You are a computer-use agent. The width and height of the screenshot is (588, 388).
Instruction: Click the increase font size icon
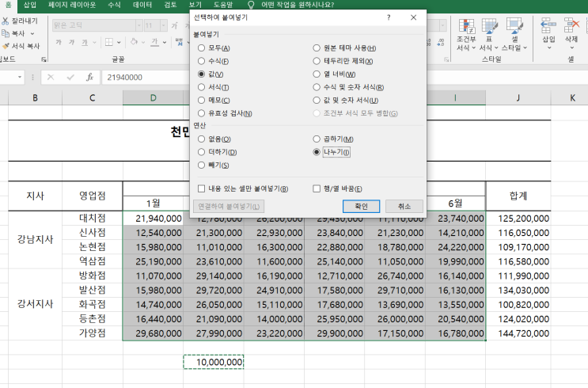pos(174,25)
